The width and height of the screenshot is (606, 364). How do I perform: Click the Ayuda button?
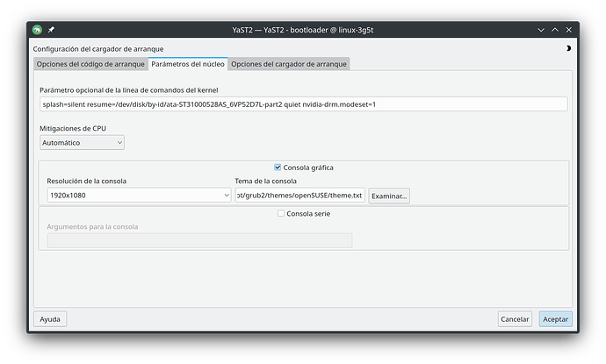click(x=50, y=319)
